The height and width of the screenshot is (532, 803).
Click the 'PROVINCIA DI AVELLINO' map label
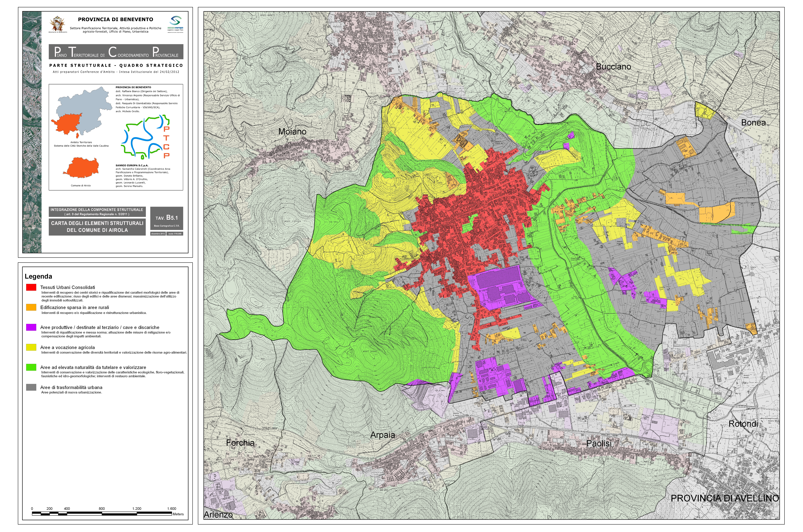pyautogui.click(x=725, y=498)
